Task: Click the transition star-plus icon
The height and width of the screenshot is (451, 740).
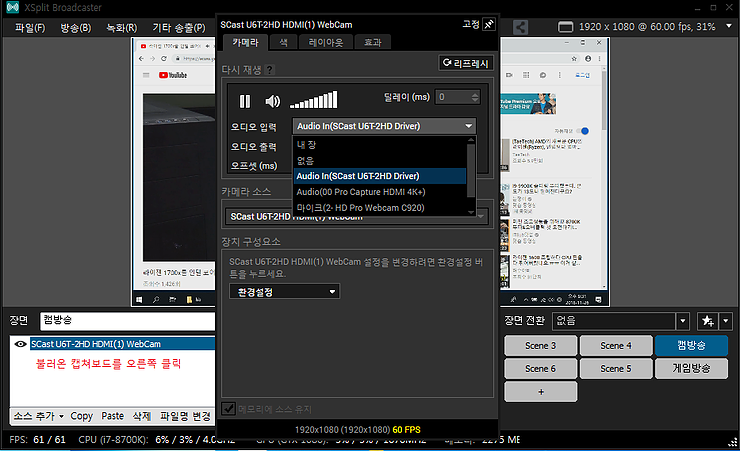Action: 707,321
